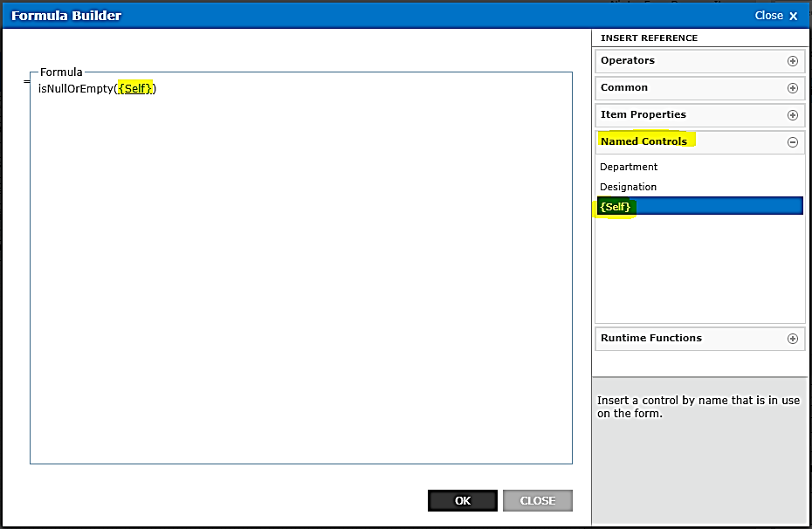The width and height of the screenshot is (812, 529).
Task: Click the collapse icon on Named Controls header
Action: coord(793,141)
